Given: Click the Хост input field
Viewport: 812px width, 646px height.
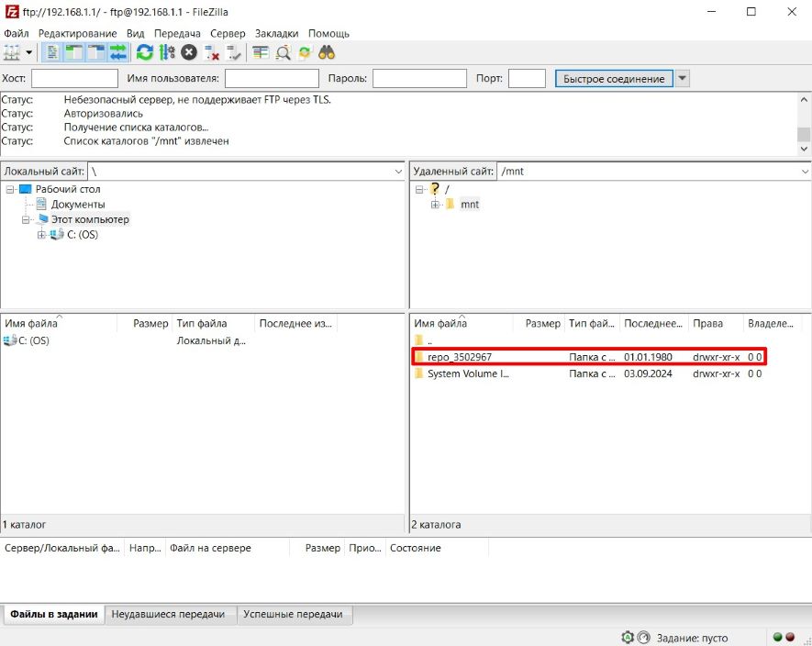Looking at the screenshot, I should coord(74,79).
